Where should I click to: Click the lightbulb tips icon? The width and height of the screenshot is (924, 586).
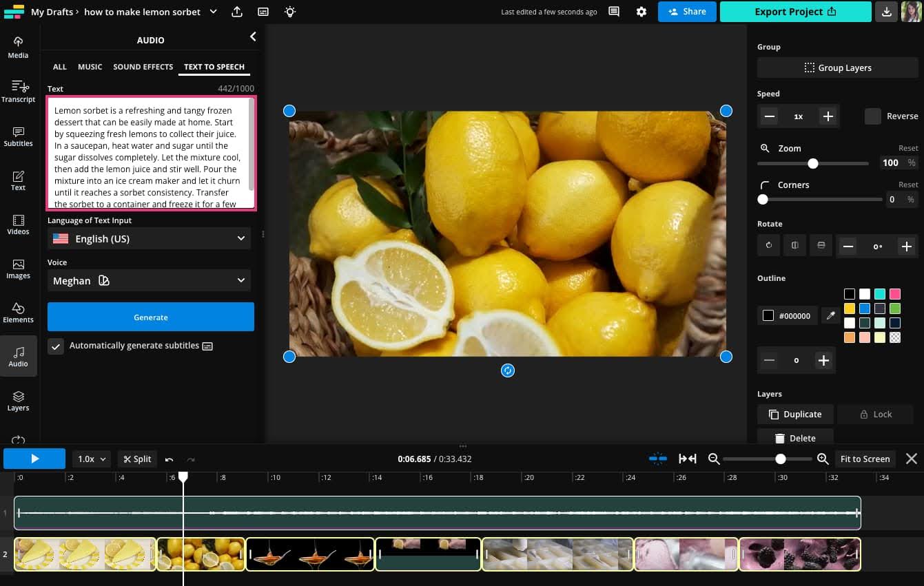point(290,12)
